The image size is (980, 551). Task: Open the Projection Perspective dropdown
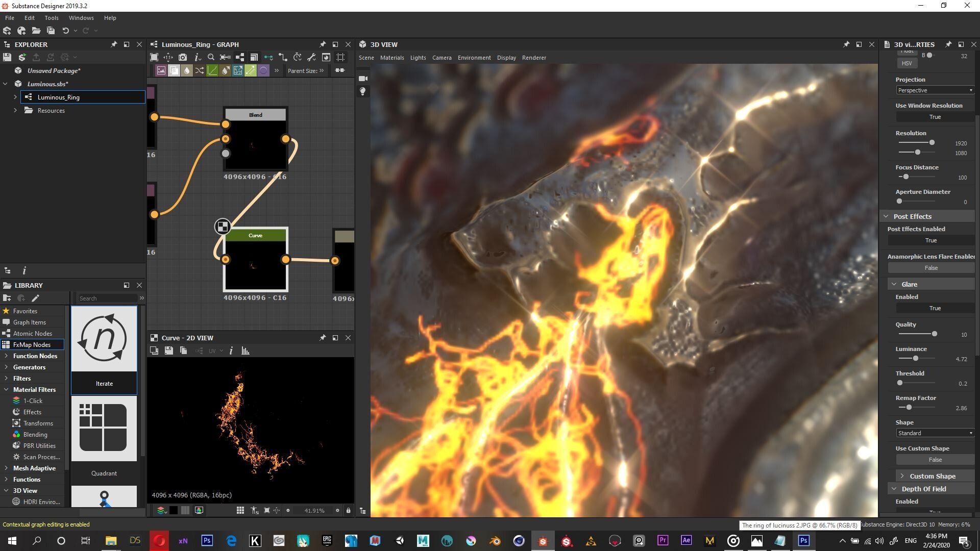click(x=934, y=90)
